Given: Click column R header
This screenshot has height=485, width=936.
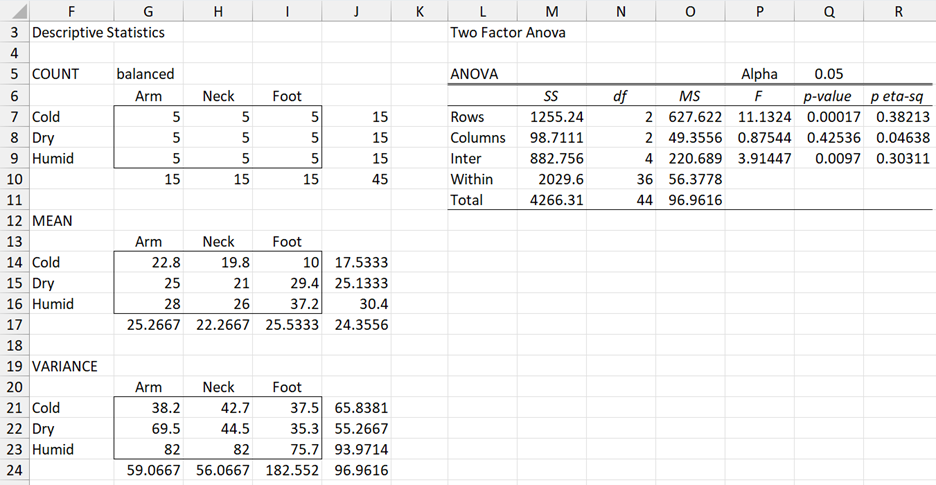Looking at the screenshot, I should point(899,10).
